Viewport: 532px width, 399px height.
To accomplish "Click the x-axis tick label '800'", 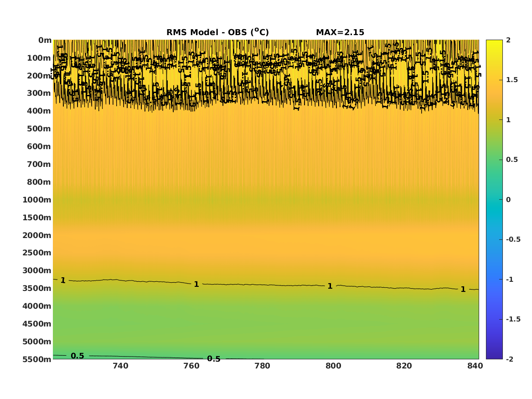I will [333, 366].
